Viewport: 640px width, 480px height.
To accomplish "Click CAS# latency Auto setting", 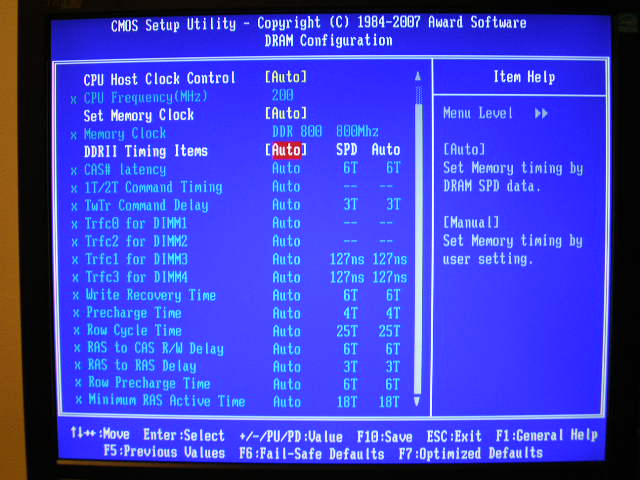I will 286,168.
